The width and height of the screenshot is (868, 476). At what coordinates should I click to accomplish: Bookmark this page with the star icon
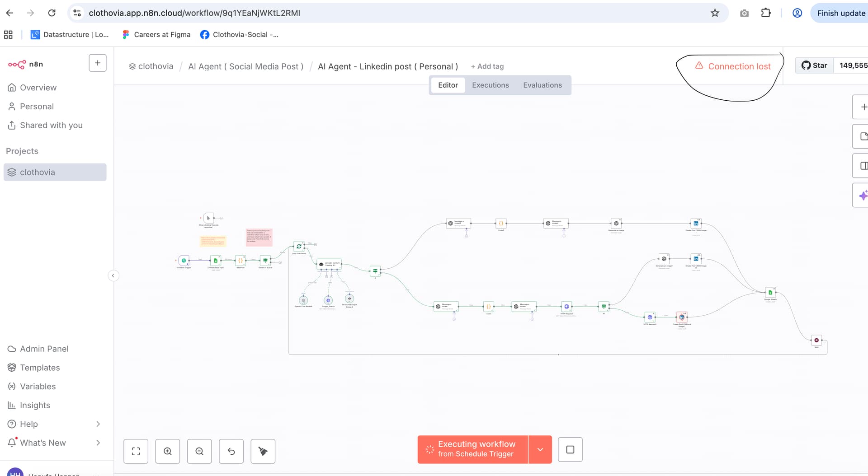coord(715,13)
